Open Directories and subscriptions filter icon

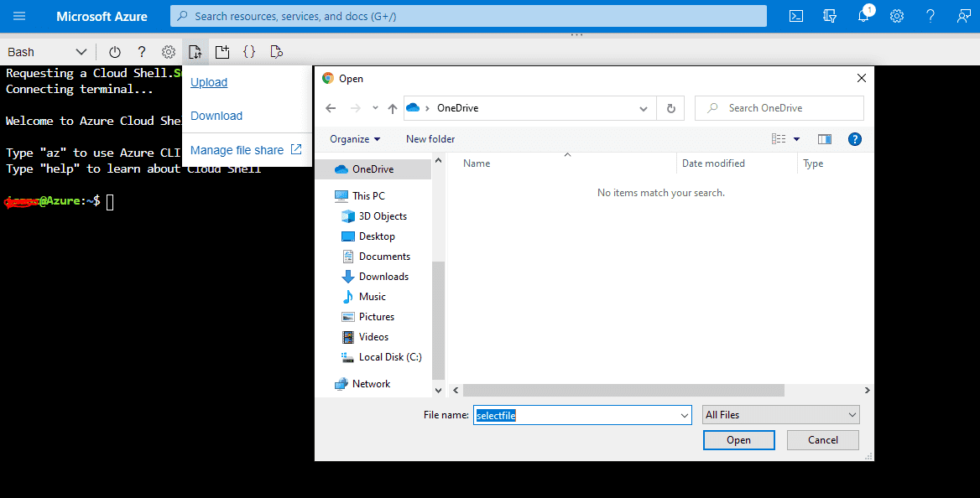click(829, 16)
